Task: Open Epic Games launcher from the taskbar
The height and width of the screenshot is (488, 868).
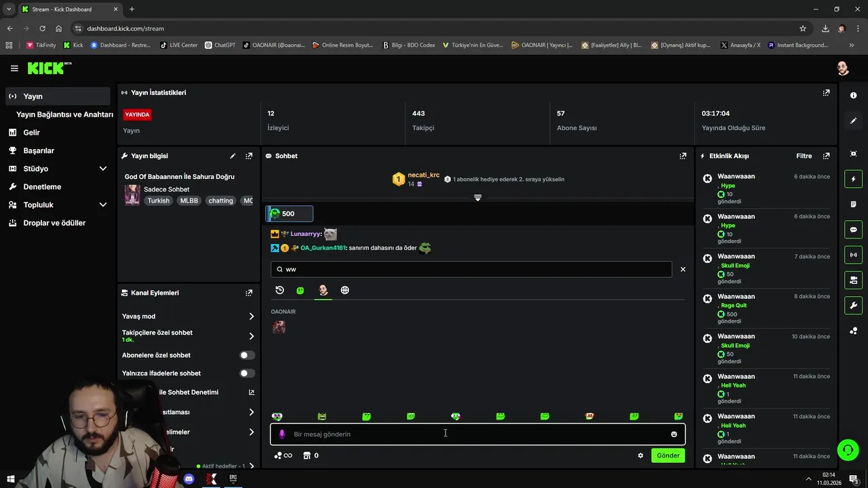Action: (x=233, y=479)
